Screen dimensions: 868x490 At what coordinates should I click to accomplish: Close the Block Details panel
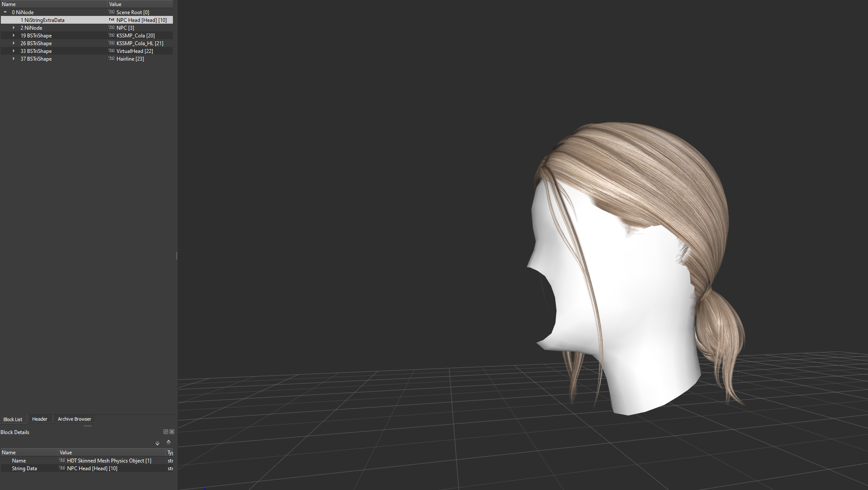(x=172, y=432)
